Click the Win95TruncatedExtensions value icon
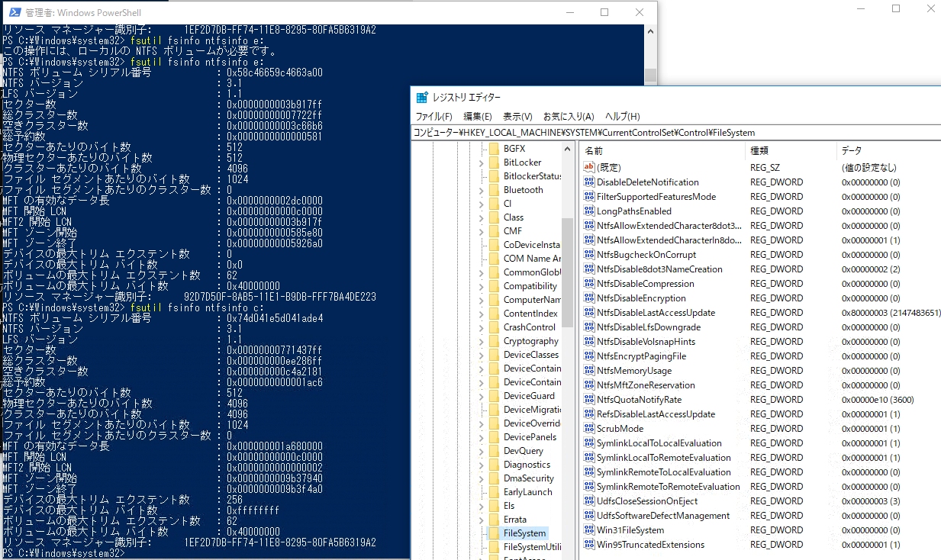 tap(588, 544)
